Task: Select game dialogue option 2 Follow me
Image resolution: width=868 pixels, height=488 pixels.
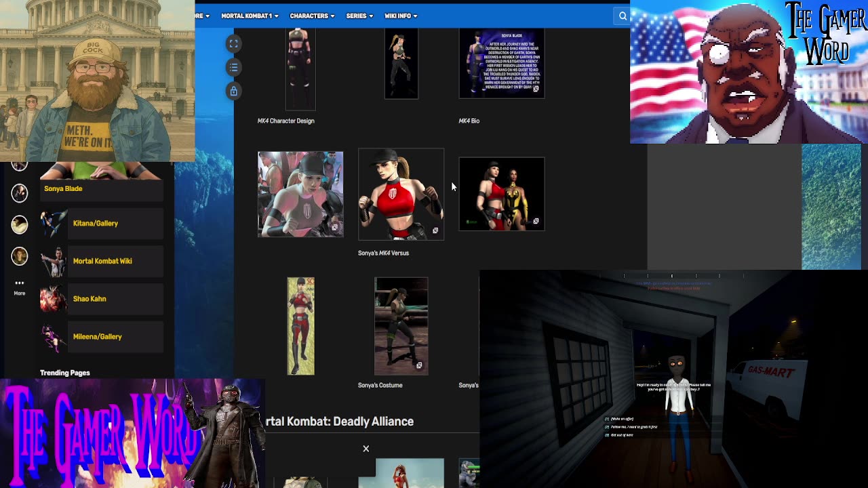Action: tap(631, 427)
